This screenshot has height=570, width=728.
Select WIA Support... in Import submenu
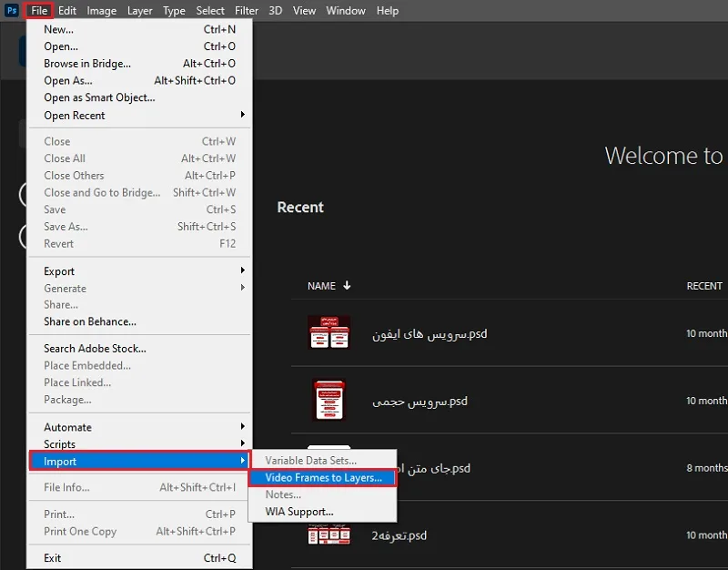(x=323, y=512)
